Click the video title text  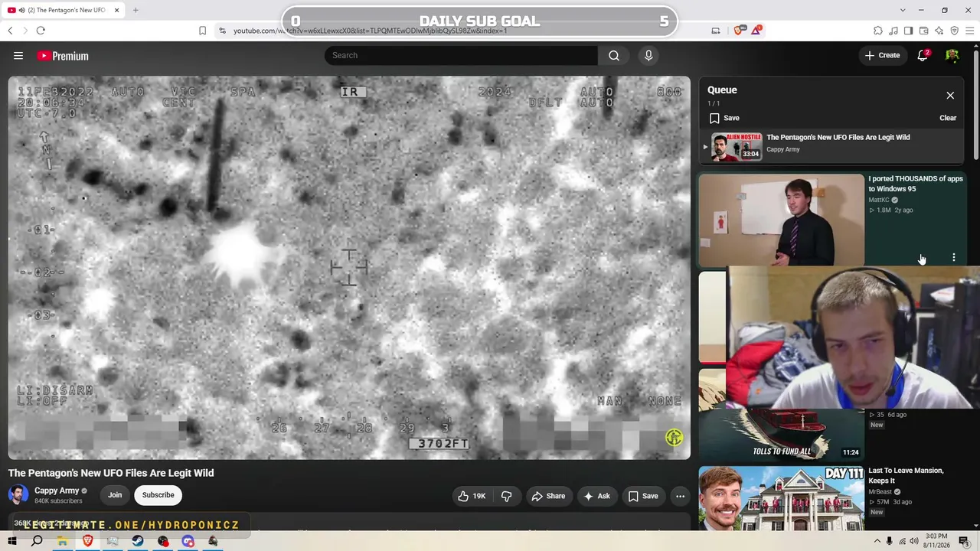tap(111, 473)
